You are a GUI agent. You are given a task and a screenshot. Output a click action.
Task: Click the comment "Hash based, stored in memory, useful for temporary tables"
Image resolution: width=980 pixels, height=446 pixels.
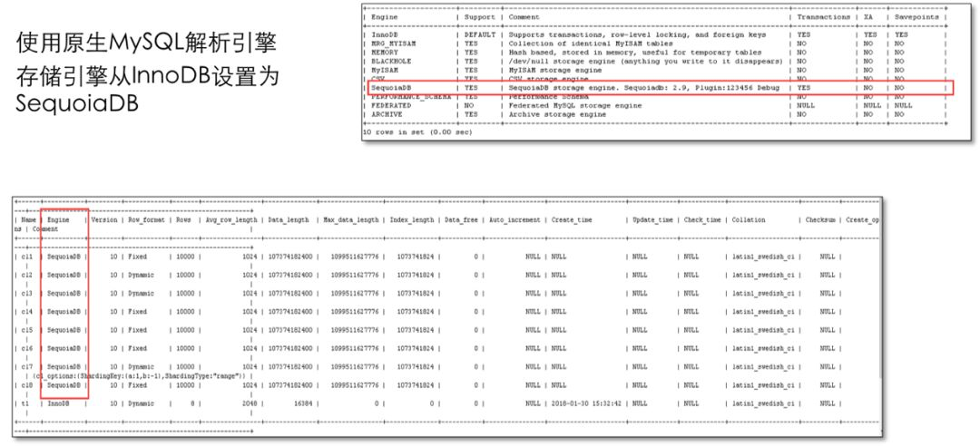pyautogui.click(x=635, y=53)
